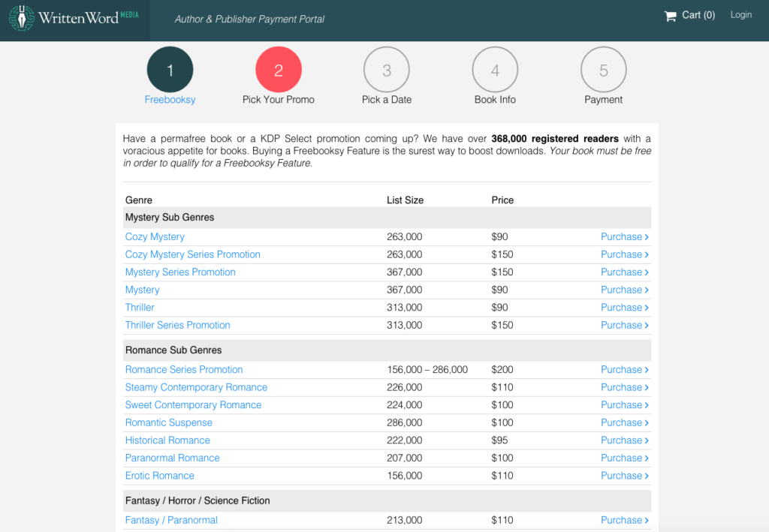
Task: Click the 224,000 list size value
Action: [404, 404]
